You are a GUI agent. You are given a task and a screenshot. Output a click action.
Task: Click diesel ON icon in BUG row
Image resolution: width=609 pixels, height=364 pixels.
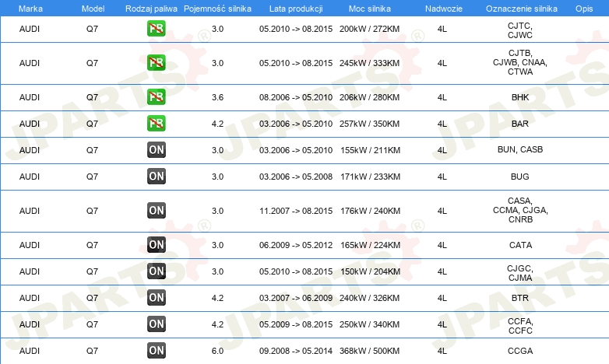coord(156,176)
